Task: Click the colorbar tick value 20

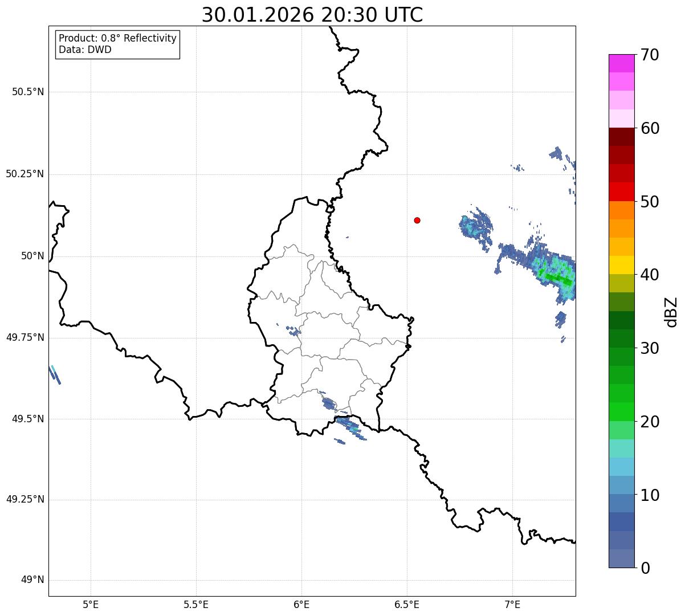Action: (x=650, y=422)
